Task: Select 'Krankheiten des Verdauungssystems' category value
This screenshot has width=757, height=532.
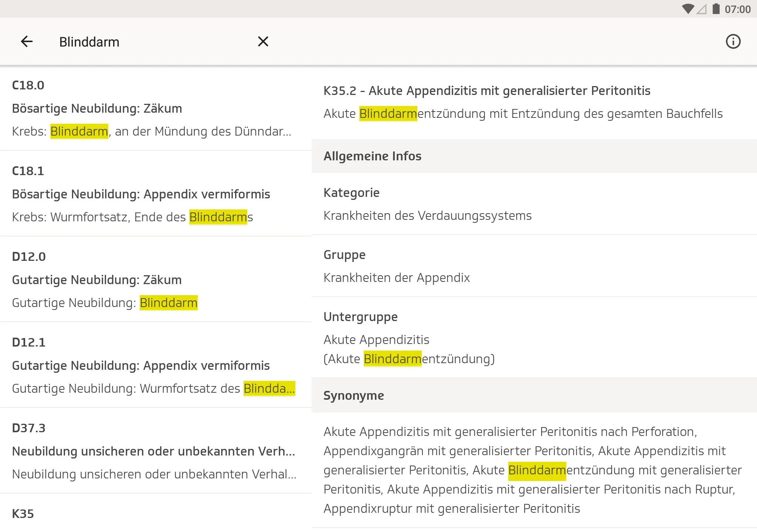Action: tap(427, 216)
